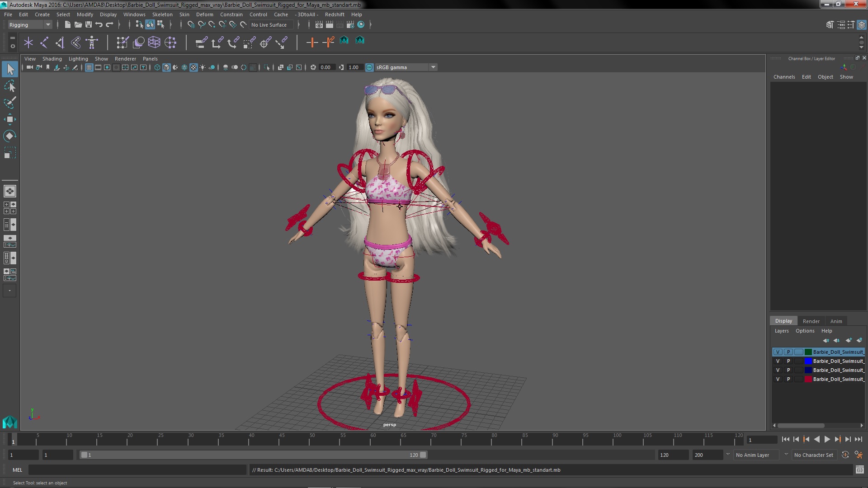
Task: Switch to the Render layer tab
Action: pos(811,321)
